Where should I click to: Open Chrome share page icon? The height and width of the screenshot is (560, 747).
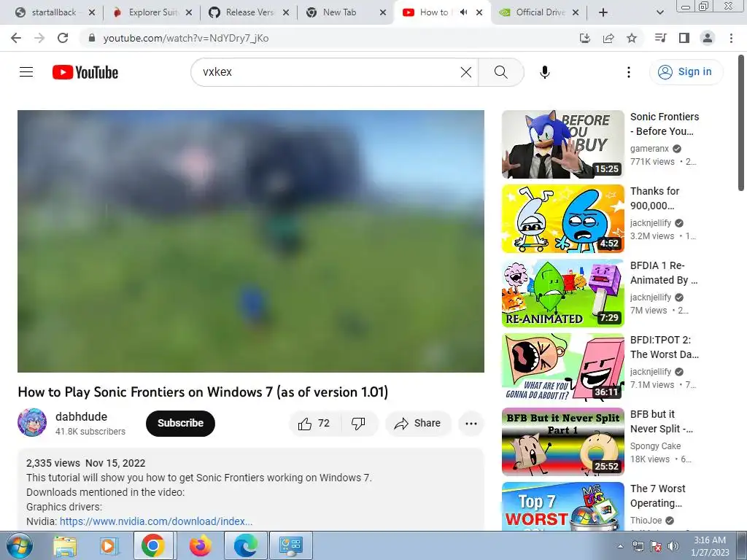(x=608, y=38)
